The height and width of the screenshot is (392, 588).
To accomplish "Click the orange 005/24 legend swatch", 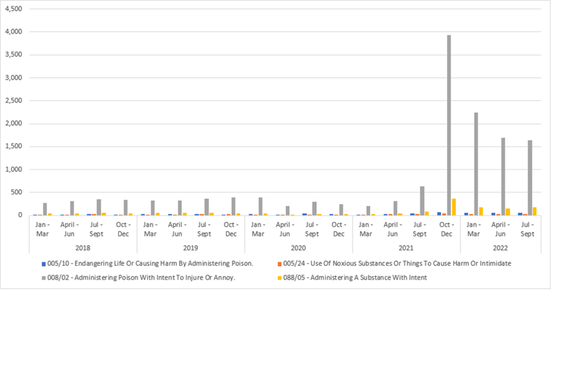I will (x=279, y=264).
